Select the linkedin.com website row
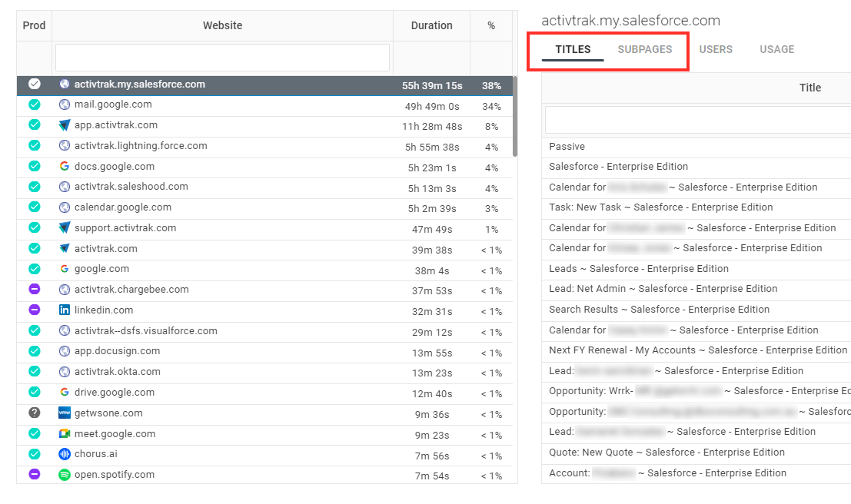The width and height of the screenshot is (851, 504). pos(264,311)
